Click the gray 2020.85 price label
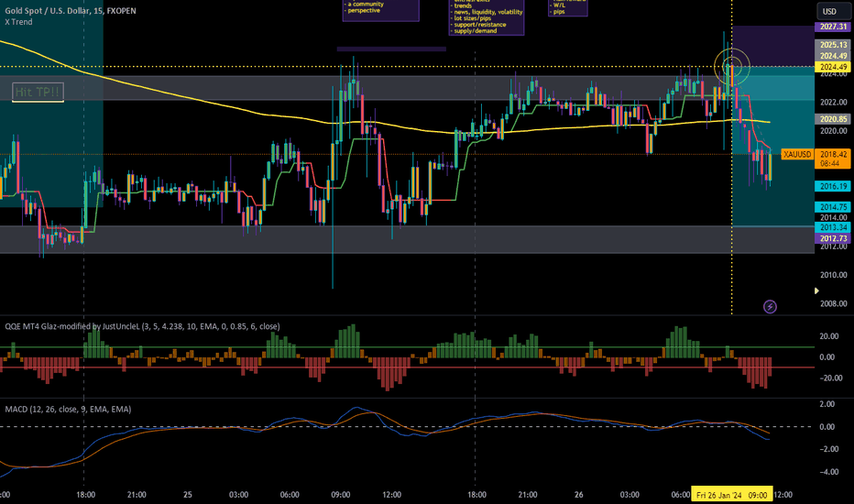The image size is (854, 504). (833, 119)
